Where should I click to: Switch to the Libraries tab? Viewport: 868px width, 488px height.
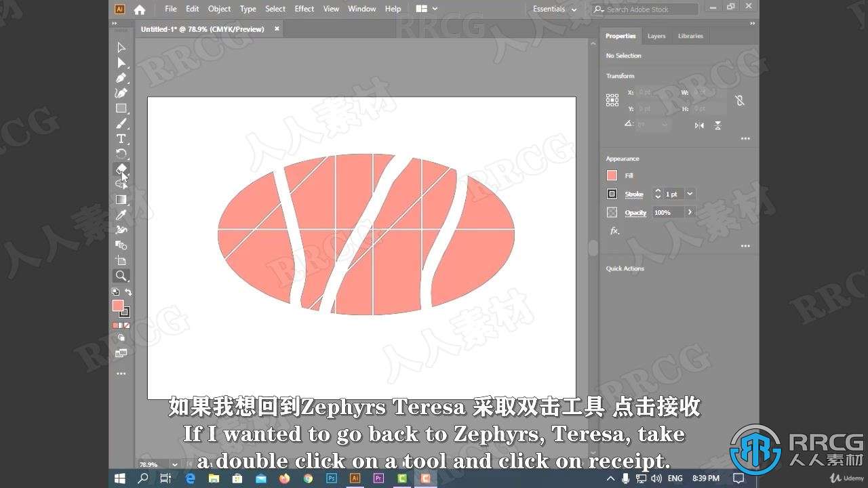pyautogui.click(x=690, y=36)
